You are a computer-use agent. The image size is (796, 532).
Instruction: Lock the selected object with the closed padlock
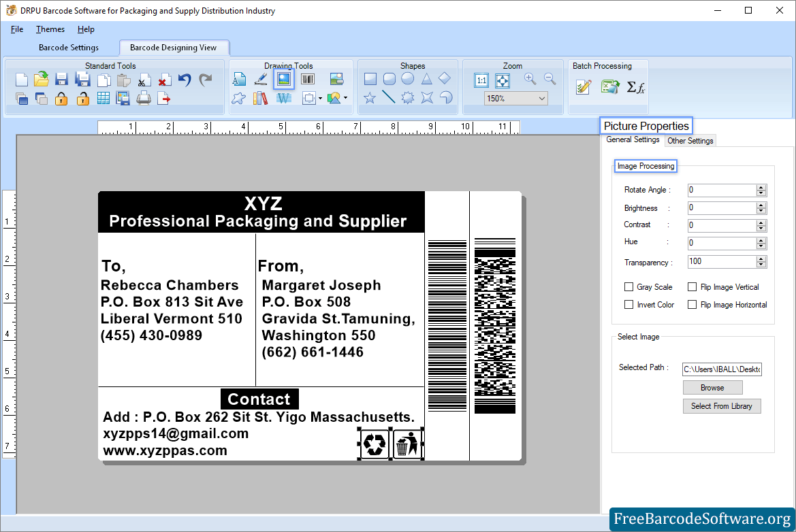point(61,99)
